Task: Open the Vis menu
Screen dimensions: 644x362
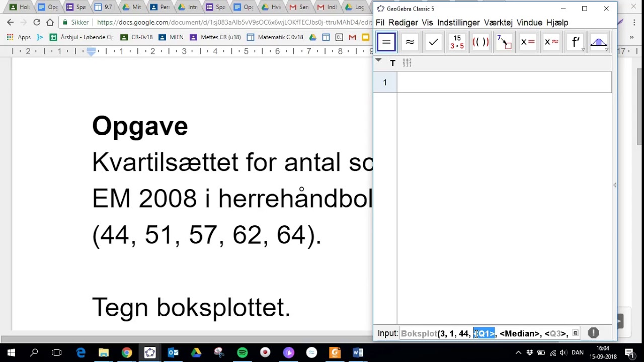Action: (427, 23)
